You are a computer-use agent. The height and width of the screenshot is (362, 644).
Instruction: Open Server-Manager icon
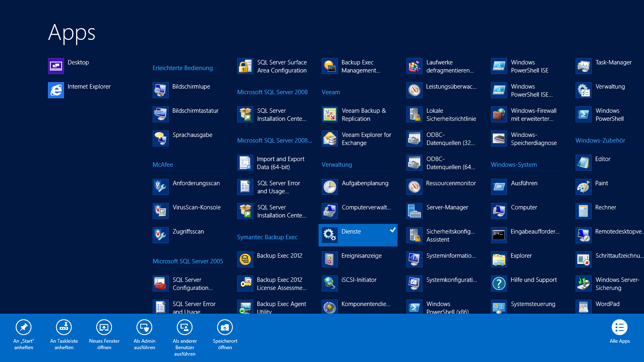414,211
